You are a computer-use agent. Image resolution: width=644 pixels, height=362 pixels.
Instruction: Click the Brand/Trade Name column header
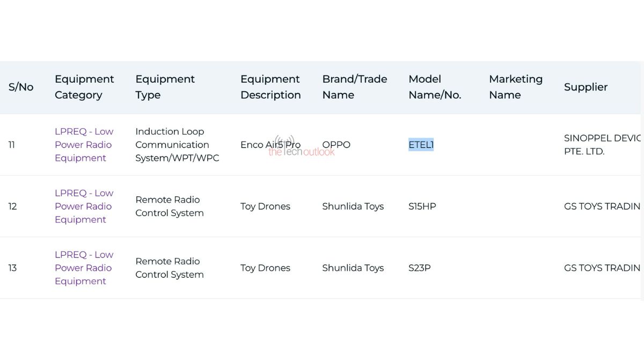pyautogui.click(x=354, y=87)
